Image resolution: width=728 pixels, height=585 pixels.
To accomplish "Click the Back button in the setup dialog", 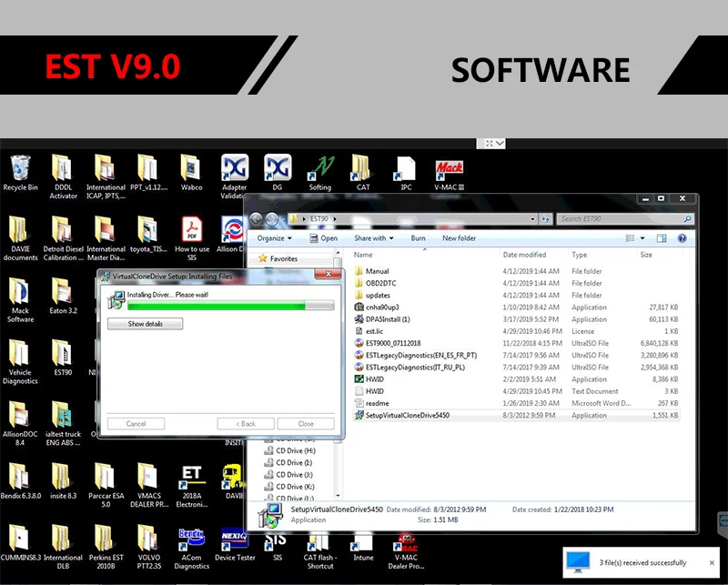I will pyautogui.click(x=246, y=424).
